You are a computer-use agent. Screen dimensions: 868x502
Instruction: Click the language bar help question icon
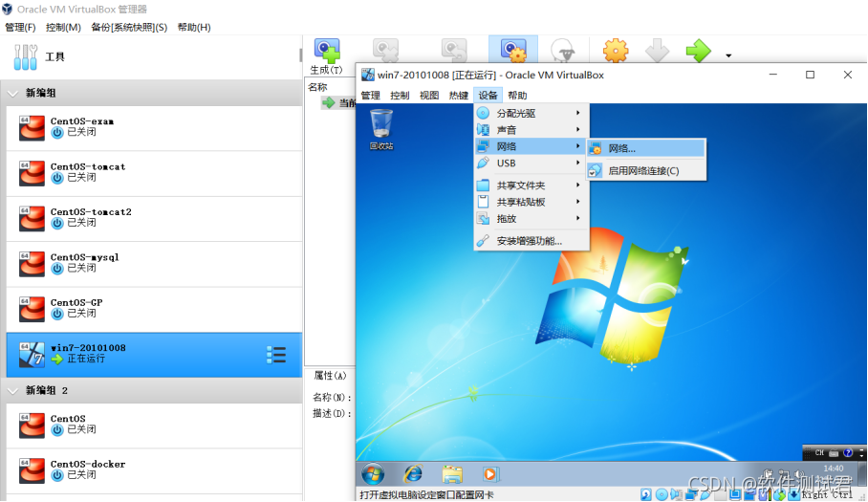coord(848,452)
